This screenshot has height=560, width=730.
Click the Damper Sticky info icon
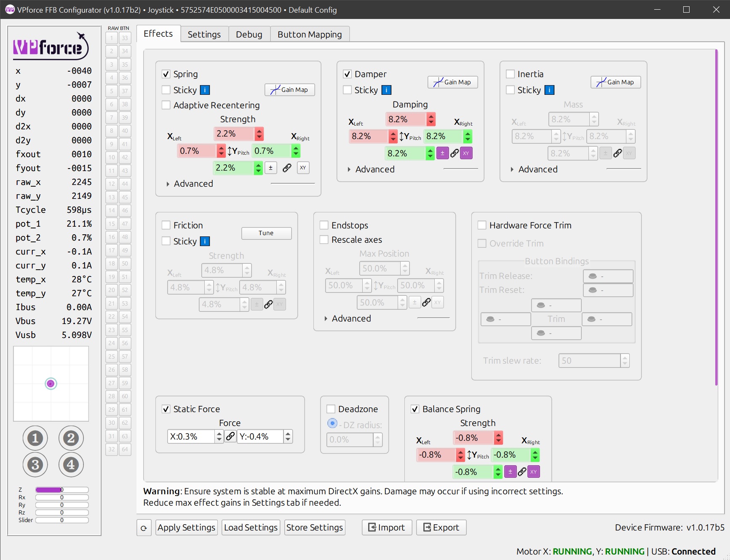(386, 90)
